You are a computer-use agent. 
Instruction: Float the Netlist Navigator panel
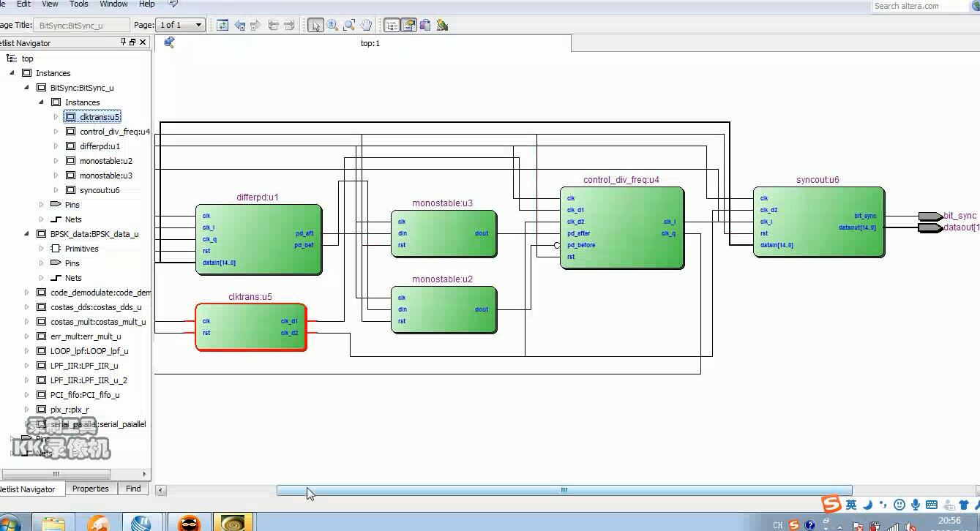coord(132,42)
